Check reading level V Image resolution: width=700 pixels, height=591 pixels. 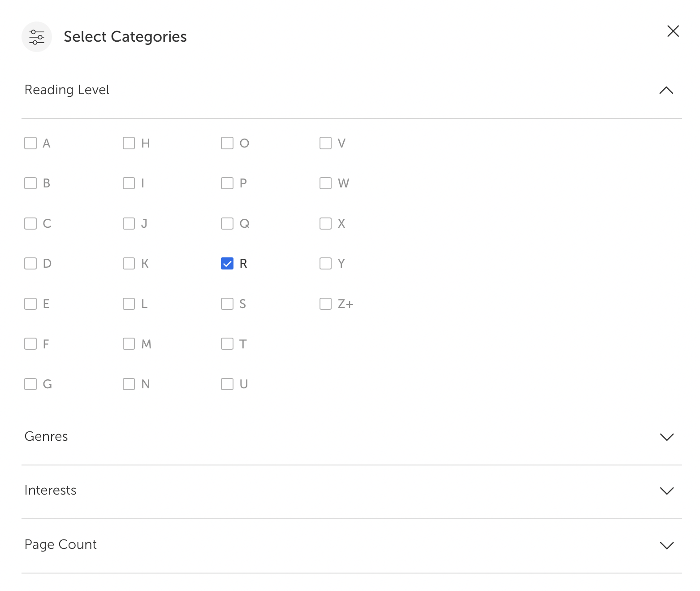point(325,143)
